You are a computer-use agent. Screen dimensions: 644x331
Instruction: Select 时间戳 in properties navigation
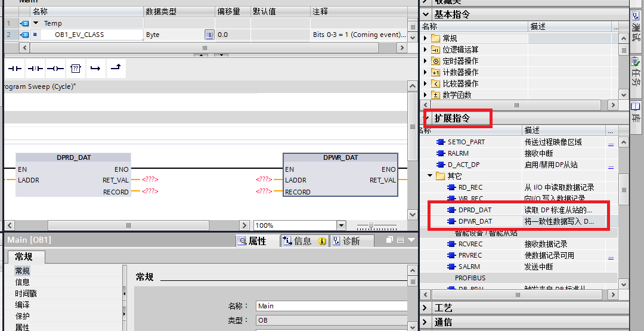pyautogui.click(x=26, y=293)
